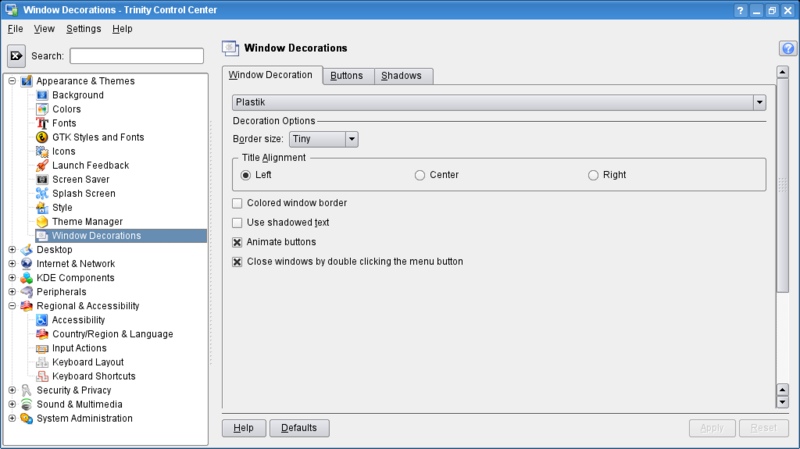
Task: Click the GTK Styles and Fonts icon
Action: pyautogui.click(x=42, y=137)
